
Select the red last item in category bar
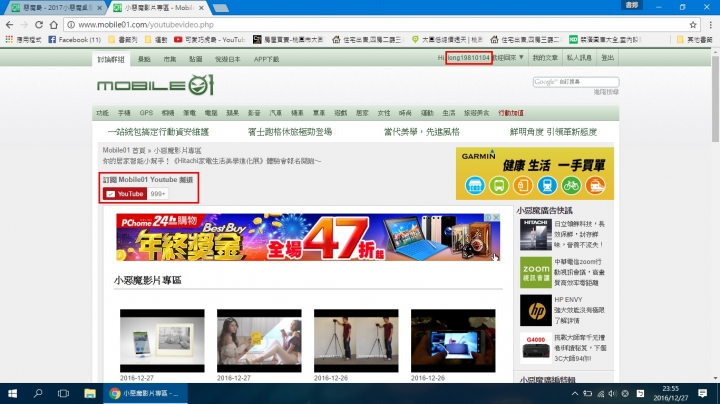coord(511,113)
